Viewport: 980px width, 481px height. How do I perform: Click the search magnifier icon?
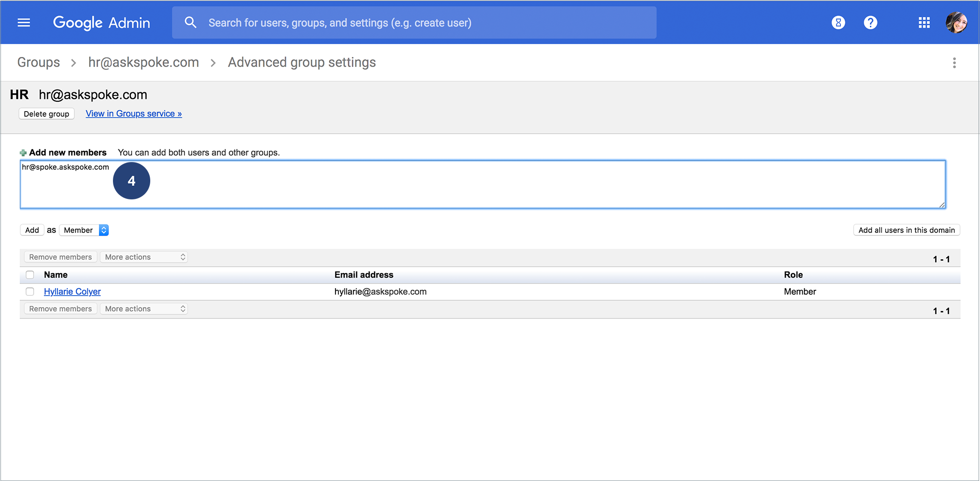(190, 22)
